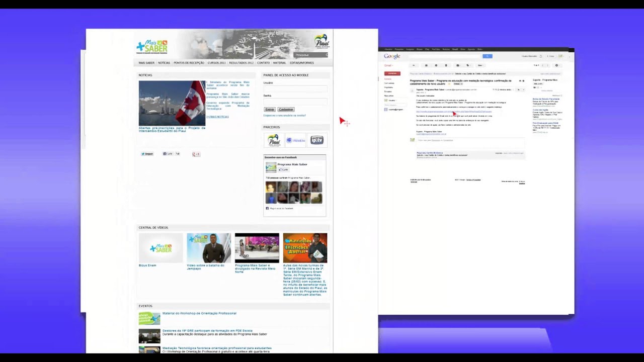This screenshot has height=362, width=644.
Task: Open the Gmail settings gear menu
Action: [x=557, y=65]
